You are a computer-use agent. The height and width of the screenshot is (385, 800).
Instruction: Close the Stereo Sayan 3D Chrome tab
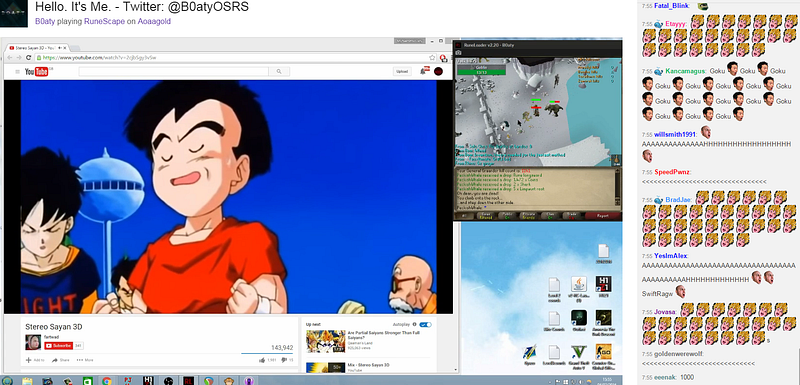[x=64, y=47]
